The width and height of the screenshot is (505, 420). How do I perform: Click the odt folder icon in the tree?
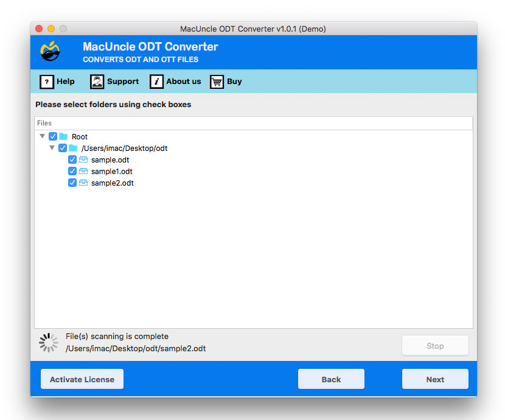pos(74,148)
